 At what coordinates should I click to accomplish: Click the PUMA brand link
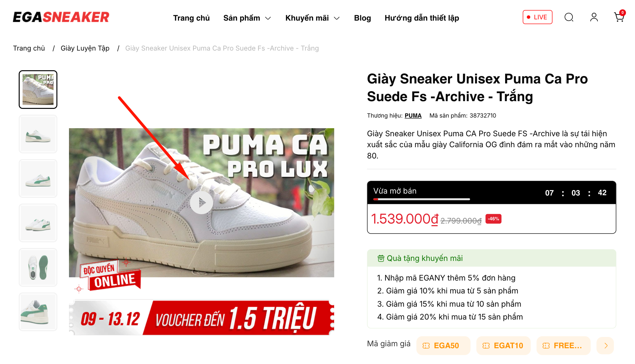[x=413, y=116]
